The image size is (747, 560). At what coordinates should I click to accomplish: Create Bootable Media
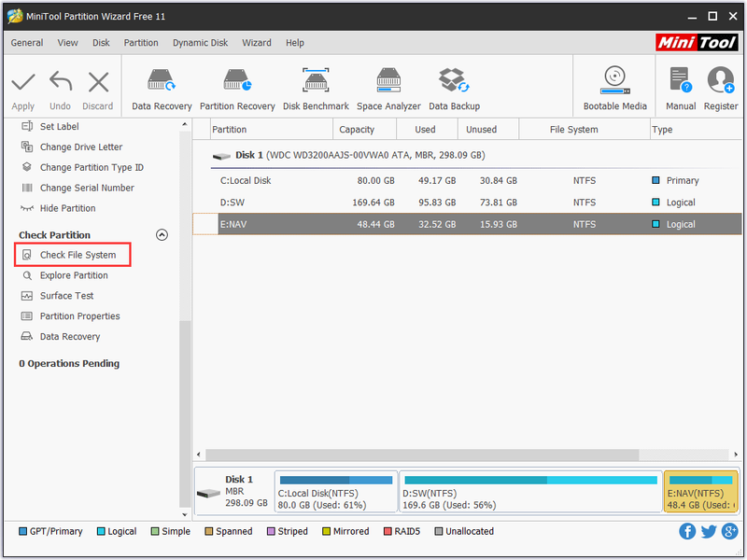[614, 89]
